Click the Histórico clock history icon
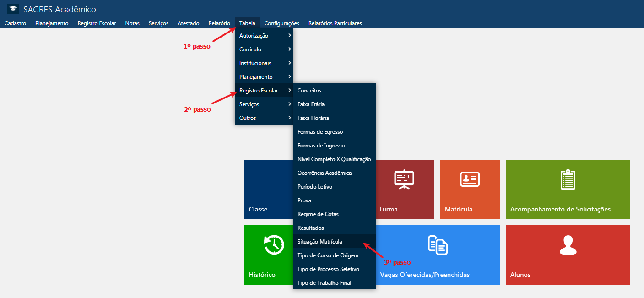The image size is (644, 298). pos(274,244)
